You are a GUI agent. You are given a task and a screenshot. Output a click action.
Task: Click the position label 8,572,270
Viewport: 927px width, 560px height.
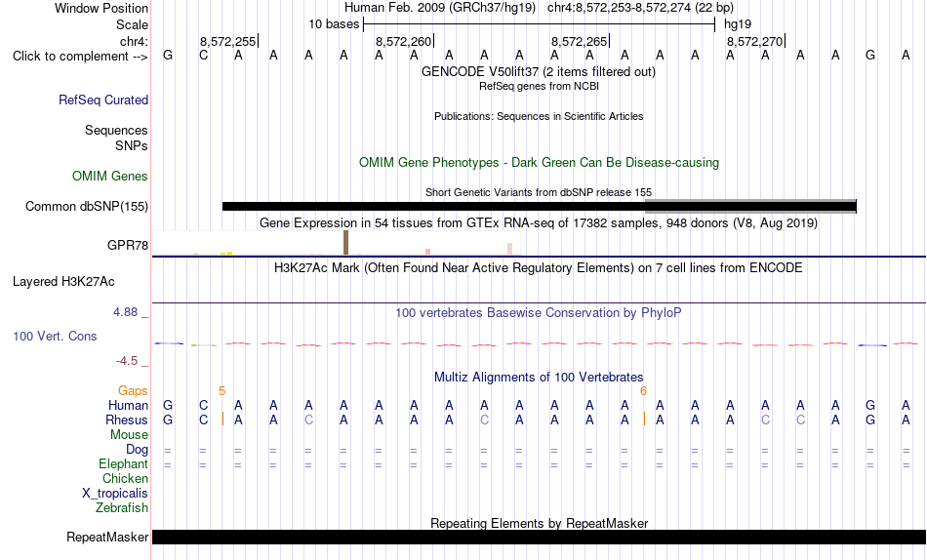[x=755, y=41]
